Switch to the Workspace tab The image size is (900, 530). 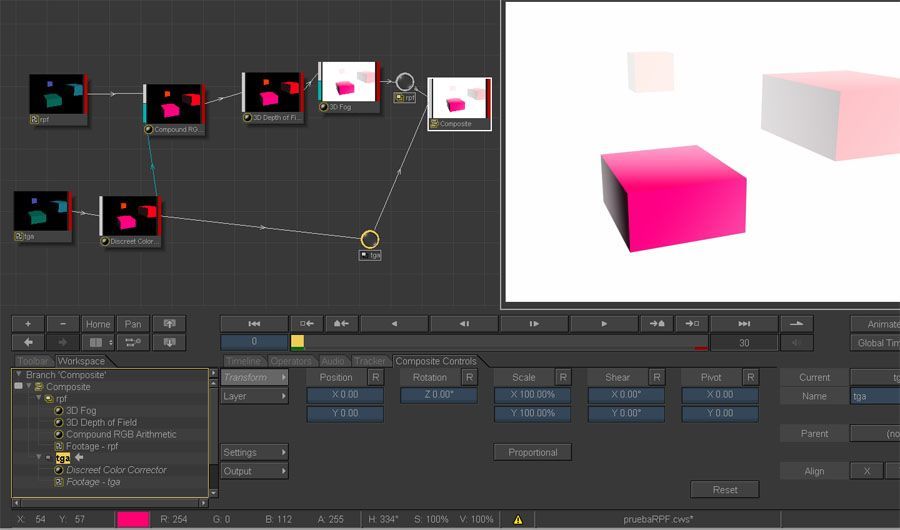(x=81, y=361)
